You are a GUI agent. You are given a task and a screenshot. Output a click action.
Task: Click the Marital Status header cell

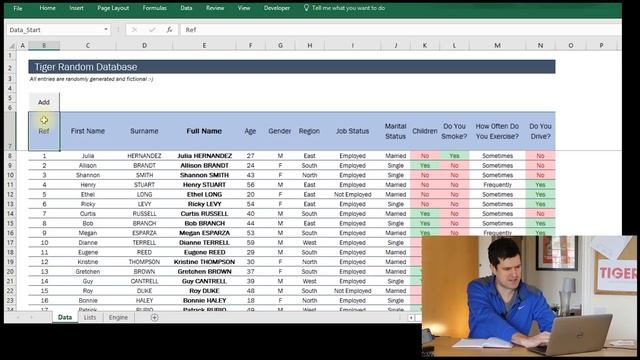pyautogui.click(x=396, y=131)
